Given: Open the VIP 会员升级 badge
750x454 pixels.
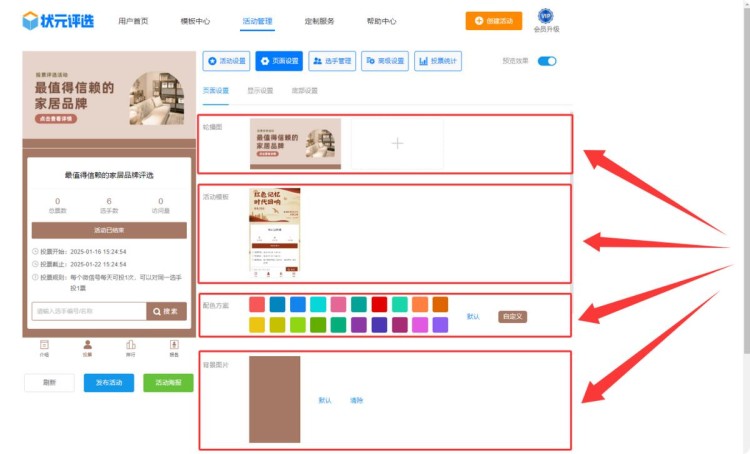Looking at the screenshot, I should (546, 18).
